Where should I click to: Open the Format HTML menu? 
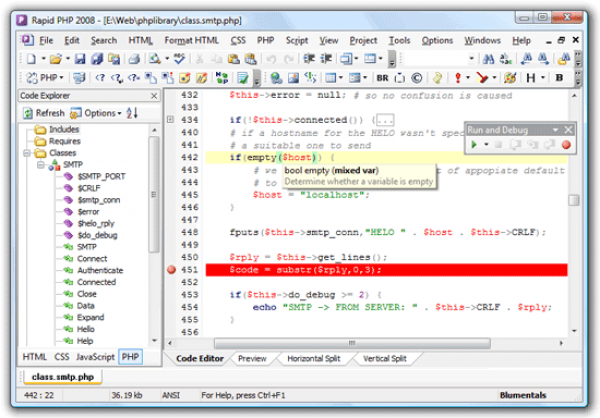click(192, 40)
